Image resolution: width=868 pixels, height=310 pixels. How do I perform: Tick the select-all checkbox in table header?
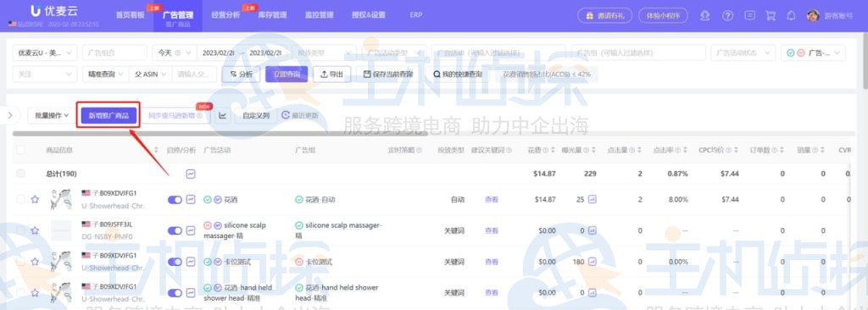click(20, 150)
